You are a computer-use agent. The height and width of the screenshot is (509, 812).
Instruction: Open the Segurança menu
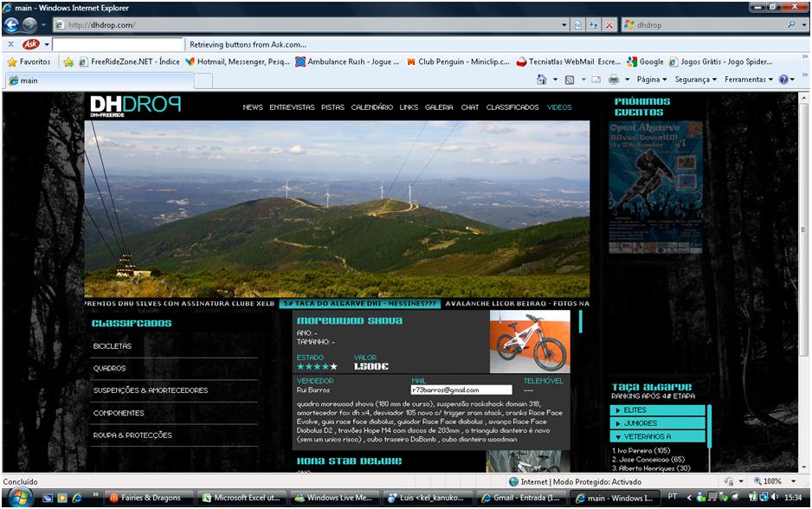click(x=695, y=80)
